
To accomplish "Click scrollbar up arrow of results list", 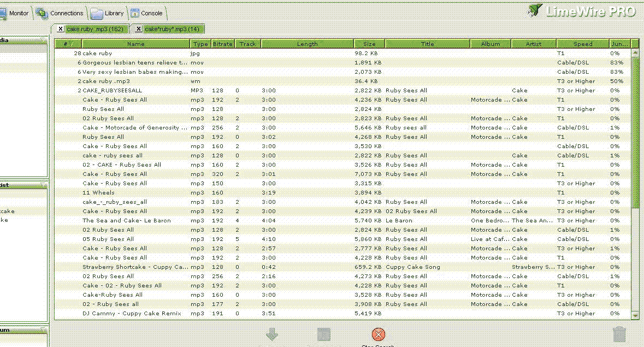I will 635,53.
